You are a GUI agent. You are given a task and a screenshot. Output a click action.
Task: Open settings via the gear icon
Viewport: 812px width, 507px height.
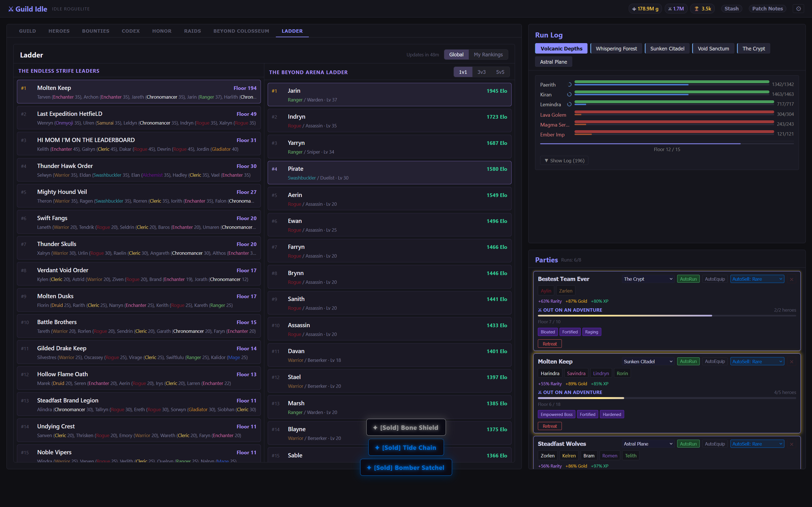coord(798,9)
